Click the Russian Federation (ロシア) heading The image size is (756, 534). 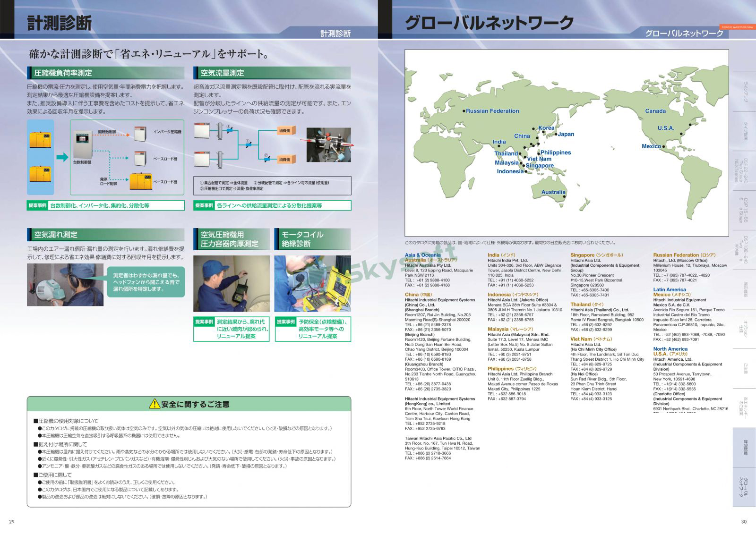click(685, 255)
